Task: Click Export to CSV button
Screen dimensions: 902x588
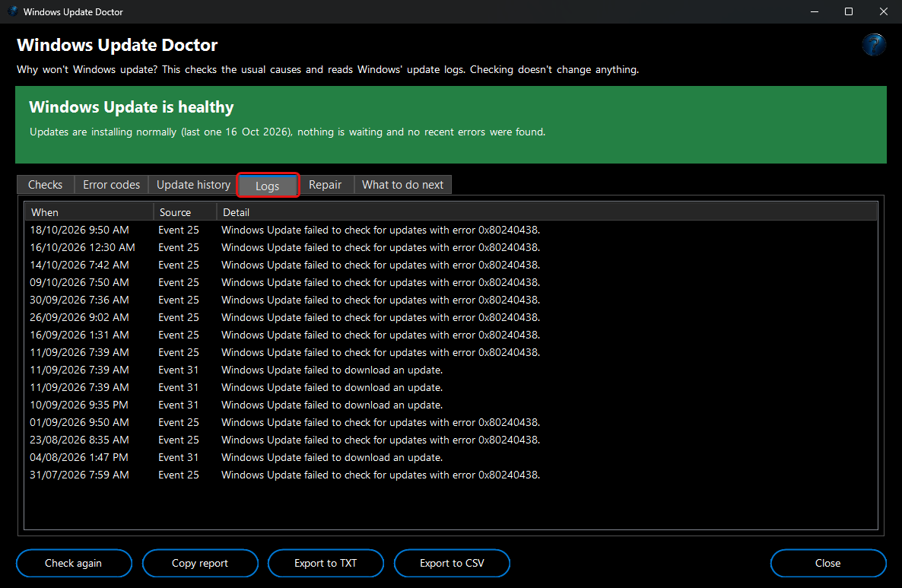Action: click(x=452, y=563)
